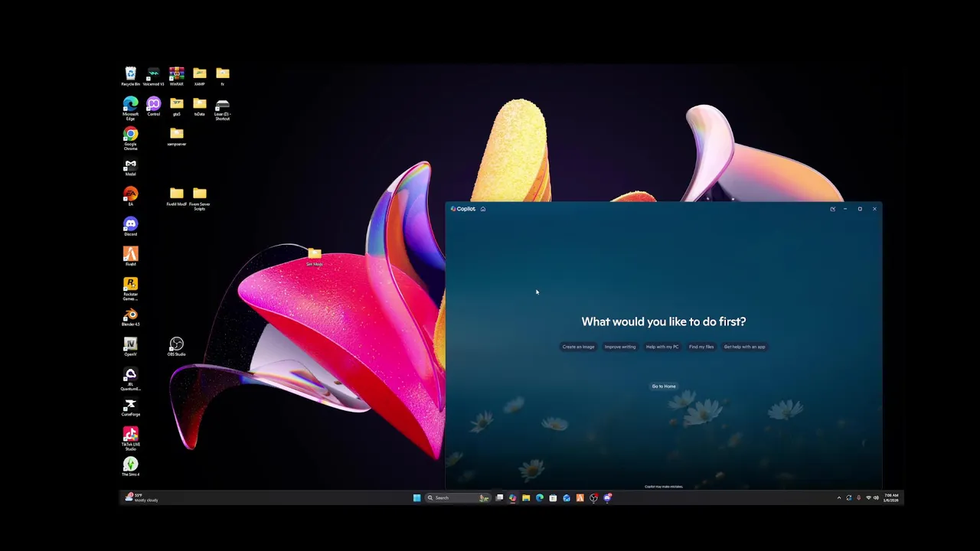Click the taskbar Search box
980x551 pixels.
[x=458, y=497]
